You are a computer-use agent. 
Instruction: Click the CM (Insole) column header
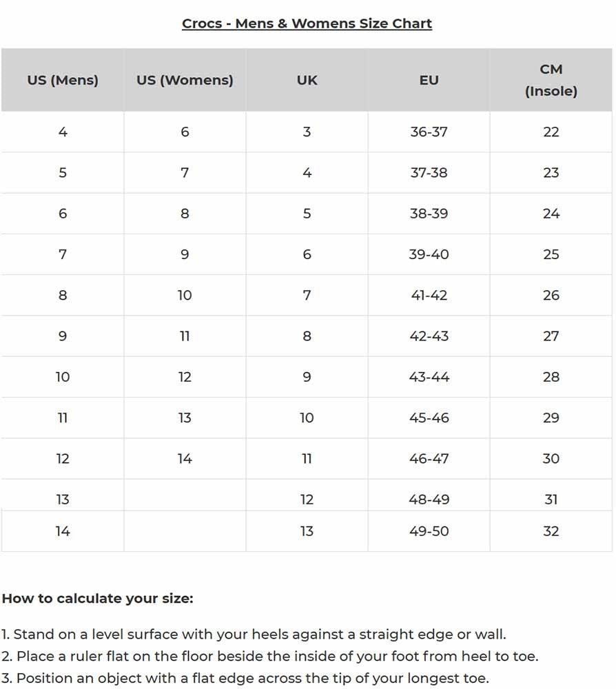tap(551, 80)
